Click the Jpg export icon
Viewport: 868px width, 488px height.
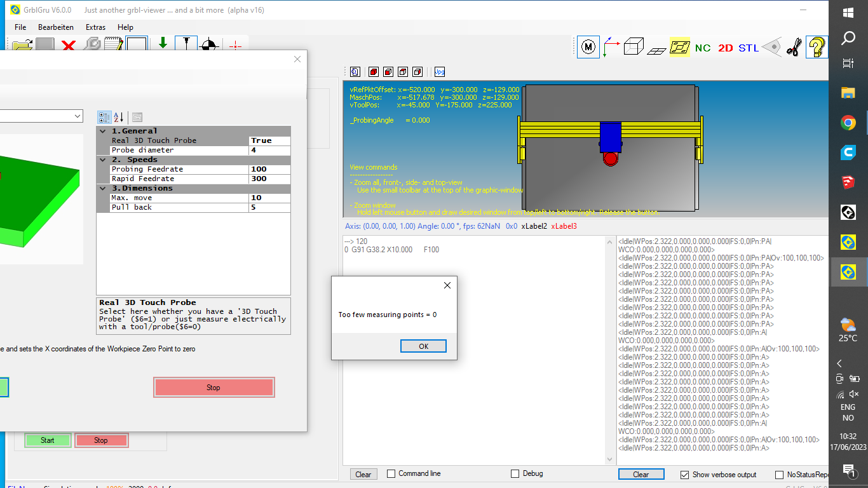(440, 72)
